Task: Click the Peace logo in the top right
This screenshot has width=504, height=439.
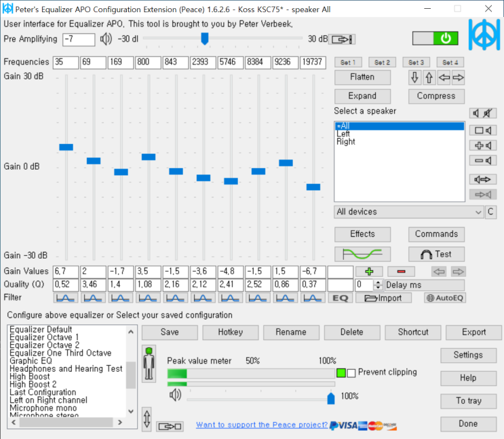Action: click(484, 35)
